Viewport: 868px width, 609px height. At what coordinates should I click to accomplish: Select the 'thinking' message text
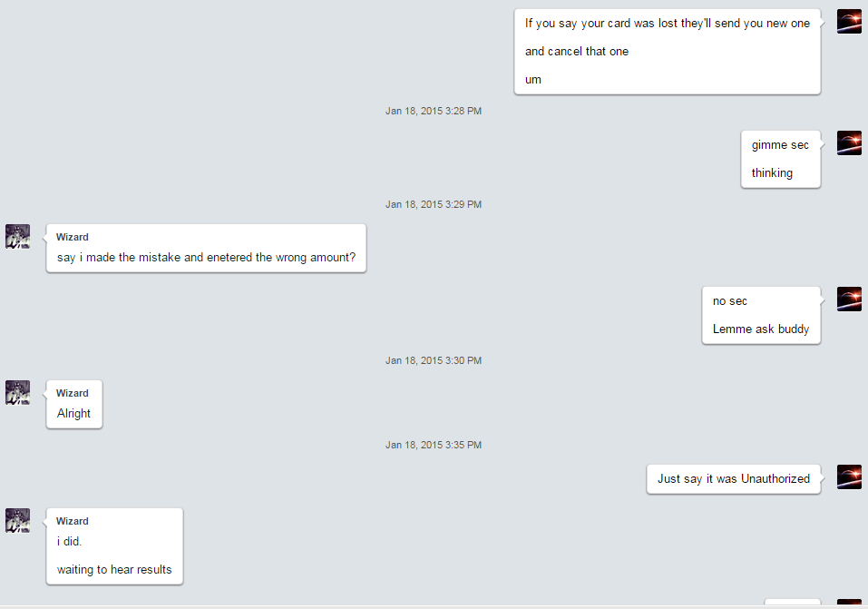772,173
